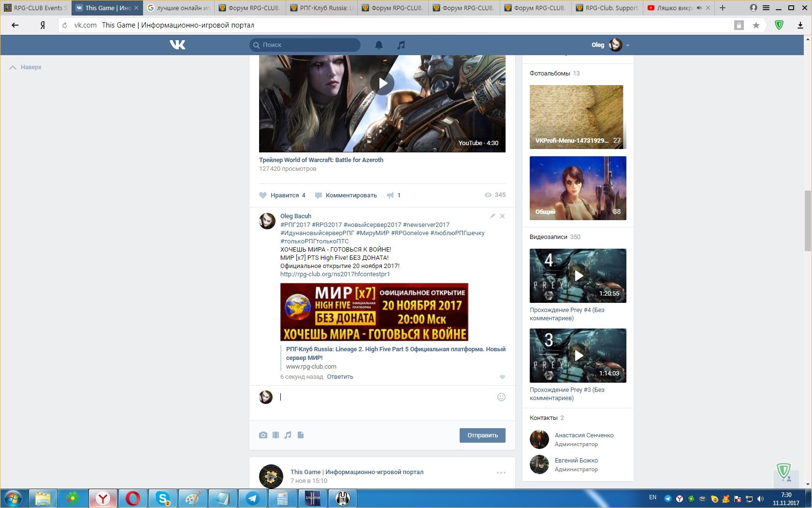Image resolution: width=812 pixels, height=508 pixels.
Task: Attach a photo with the camera icon
Action: pyautogui.click(x=263, y=435)
